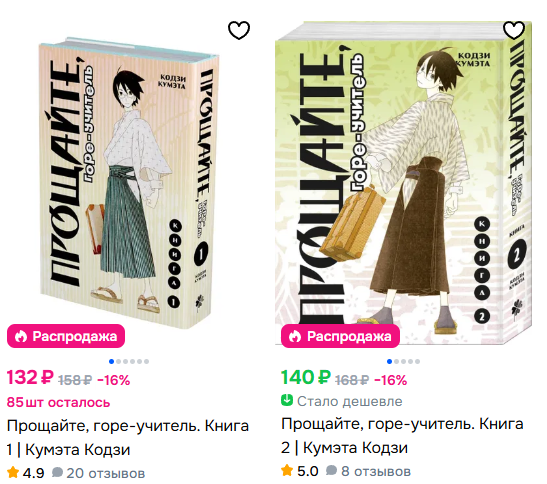This screenshot has width=547, height=484.
Task: Select second carousel dot under Book 1
Action: tap(119, 362)
